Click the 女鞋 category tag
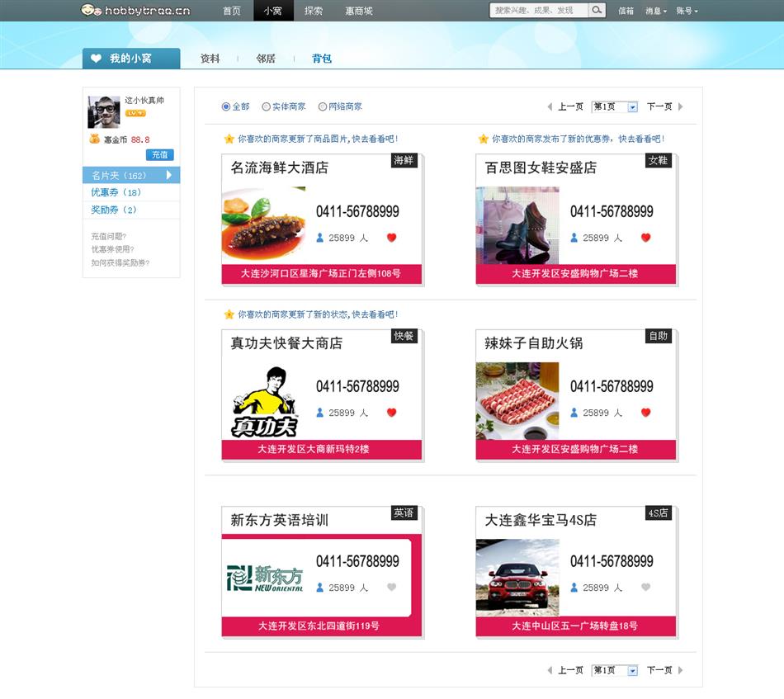 [658, 160]
